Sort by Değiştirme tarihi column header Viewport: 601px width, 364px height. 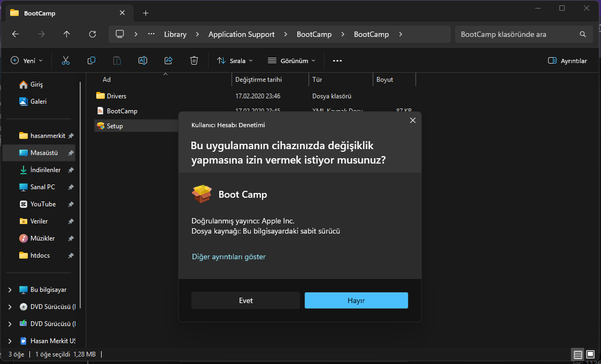tap(258, 80)
